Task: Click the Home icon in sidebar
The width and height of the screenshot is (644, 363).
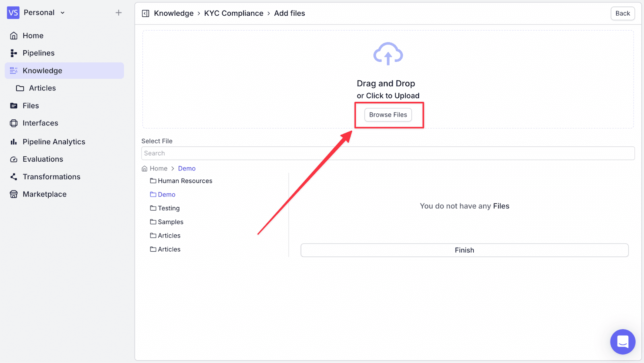Action: coord(14,36)
